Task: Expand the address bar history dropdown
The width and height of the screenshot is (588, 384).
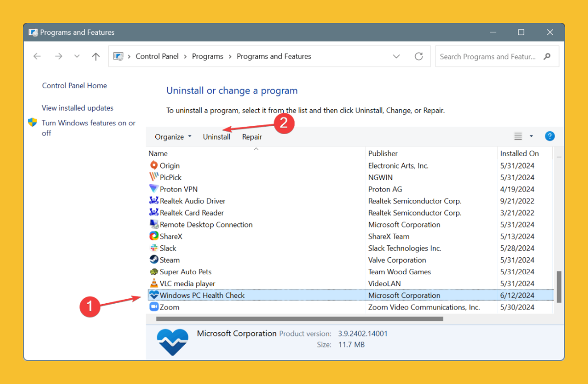Action: [x=396, y=56]
